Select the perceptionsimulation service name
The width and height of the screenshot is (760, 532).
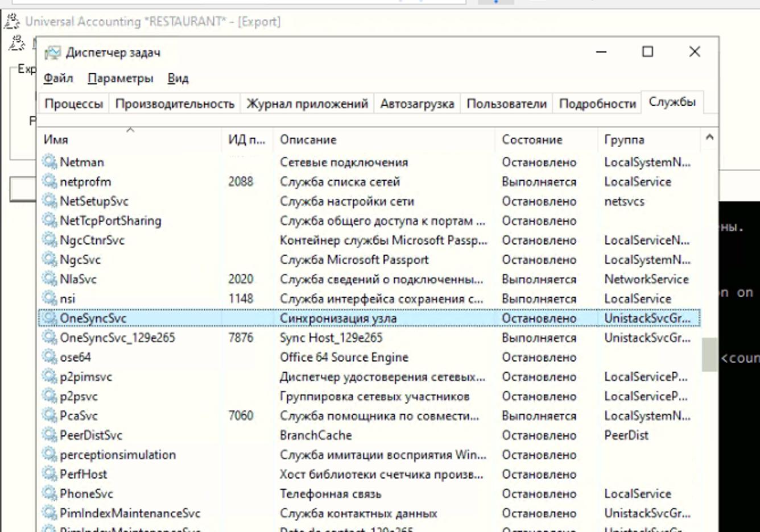pos(118,455)
